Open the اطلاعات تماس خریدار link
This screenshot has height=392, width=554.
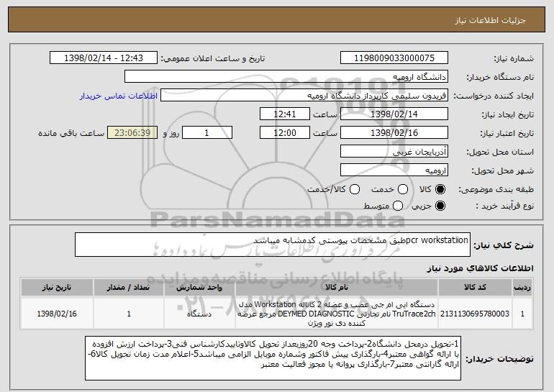tap(119, 96)
